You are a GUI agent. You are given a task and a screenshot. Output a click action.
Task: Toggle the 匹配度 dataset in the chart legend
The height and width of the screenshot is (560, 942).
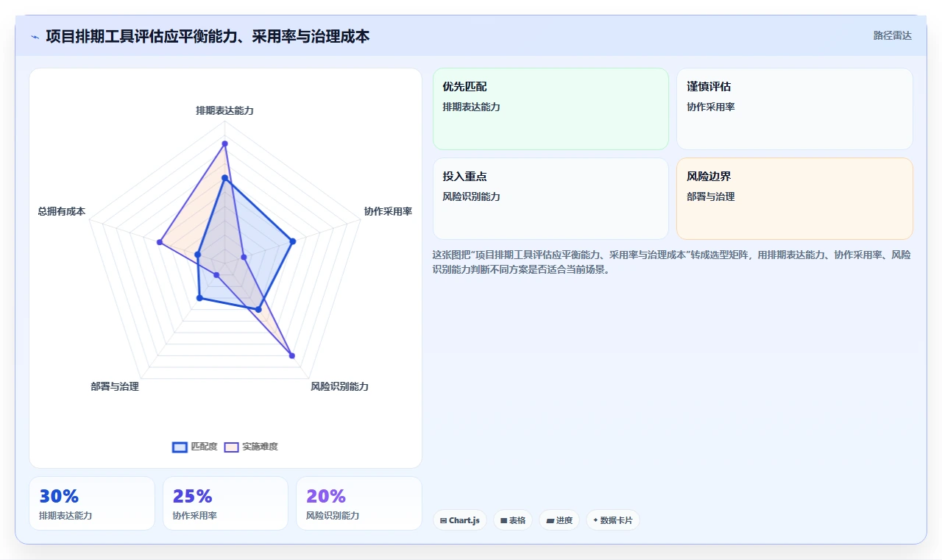[195, 447]
